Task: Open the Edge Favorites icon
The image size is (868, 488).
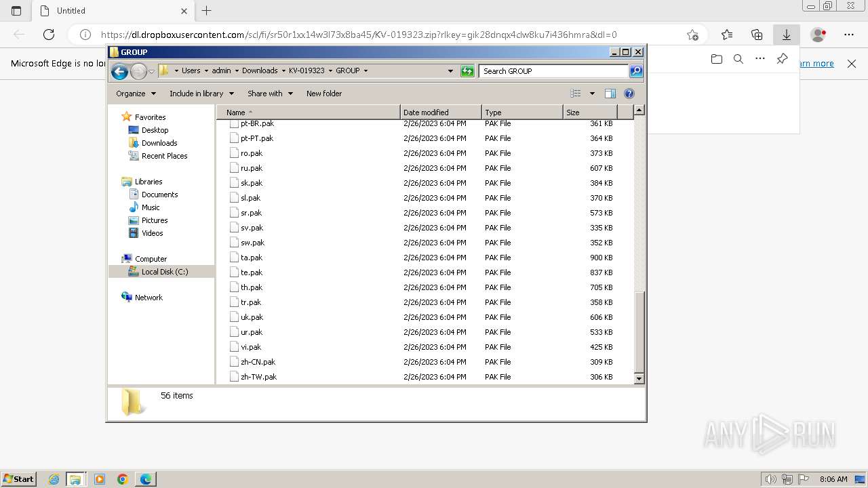Action: (727, 35)
